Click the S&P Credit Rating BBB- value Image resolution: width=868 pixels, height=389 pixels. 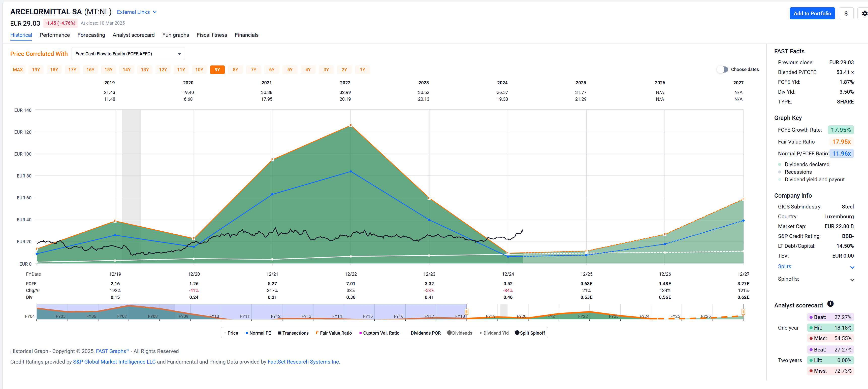click(x=848, y=236)
